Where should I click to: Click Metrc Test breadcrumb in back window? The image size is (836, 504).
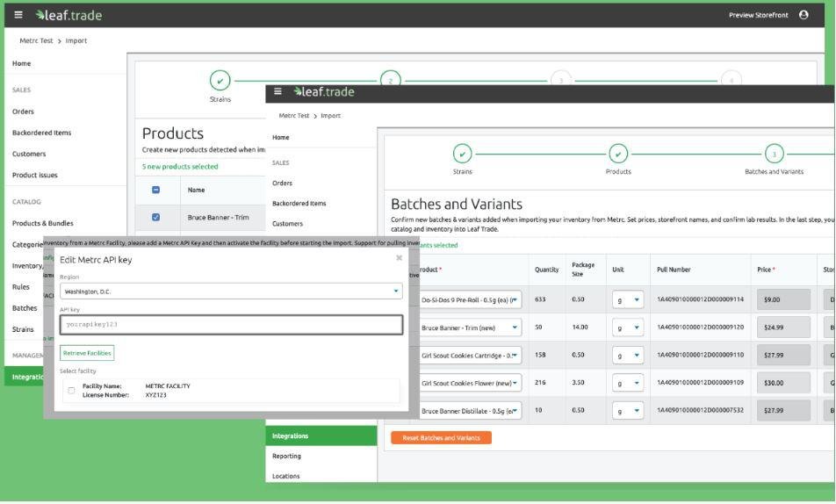point(36,40)
